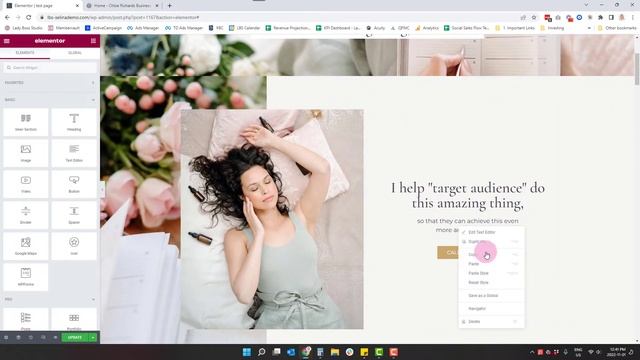640x360 pixels.
Task: Open the History icon in footer
Action: click(31, 338)
